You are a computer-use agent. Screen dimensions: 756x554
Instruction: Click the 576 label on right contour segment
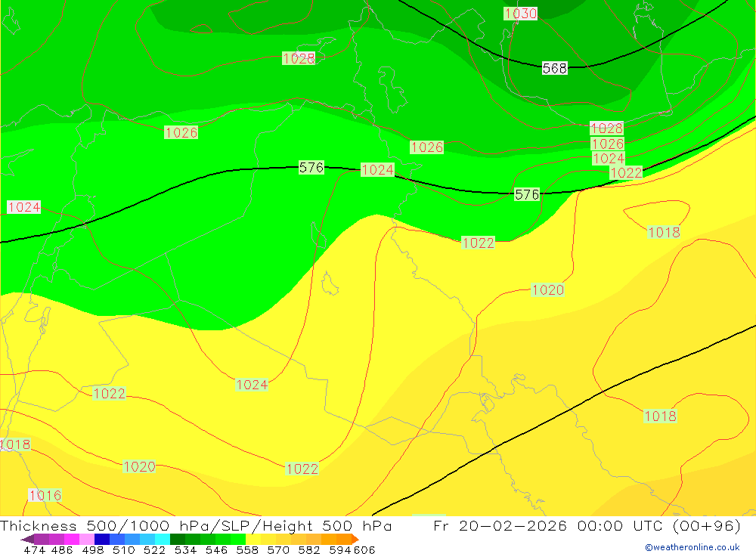(x=527, y=195)
